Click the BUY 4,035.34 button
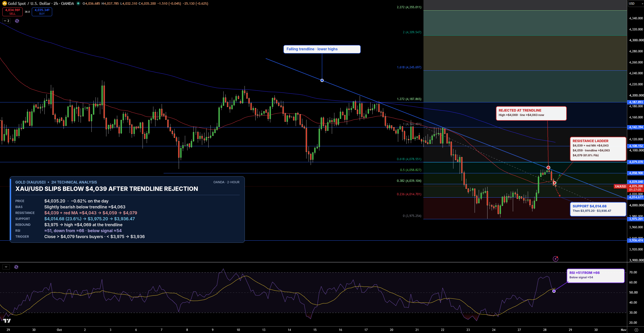This screenshot has width=644, height=333. (42, 12)
